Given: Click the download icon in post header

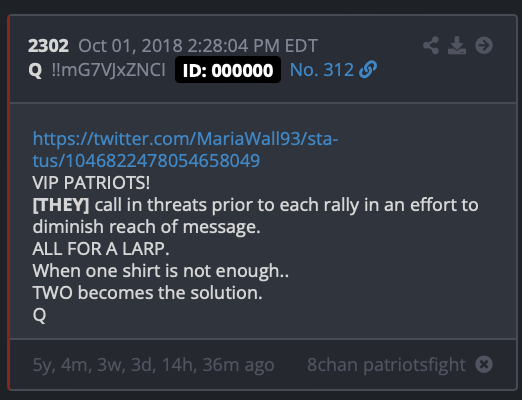Looking at the screenshot, I should 457,45.
